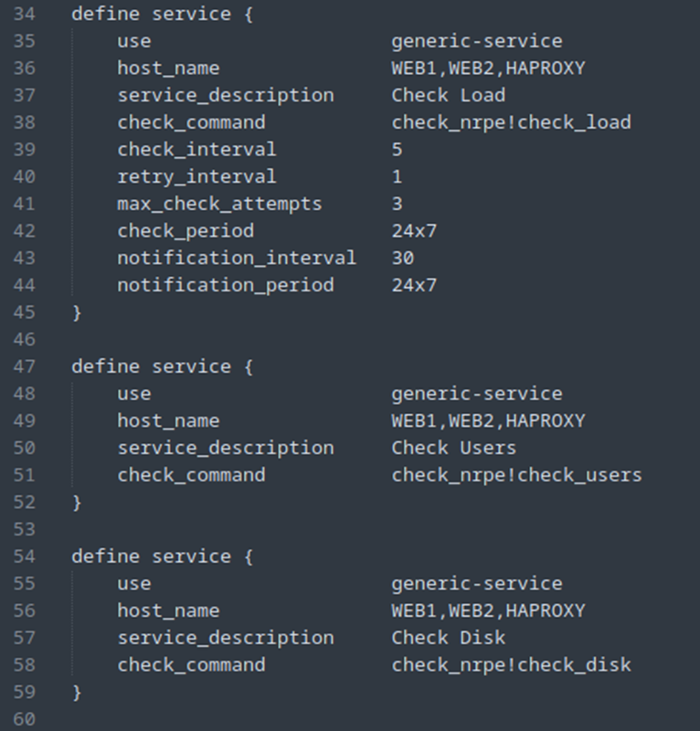700x731 pixels.
Task: Click the notification_period keyword on line 44
Action: (x=225, y=285)
